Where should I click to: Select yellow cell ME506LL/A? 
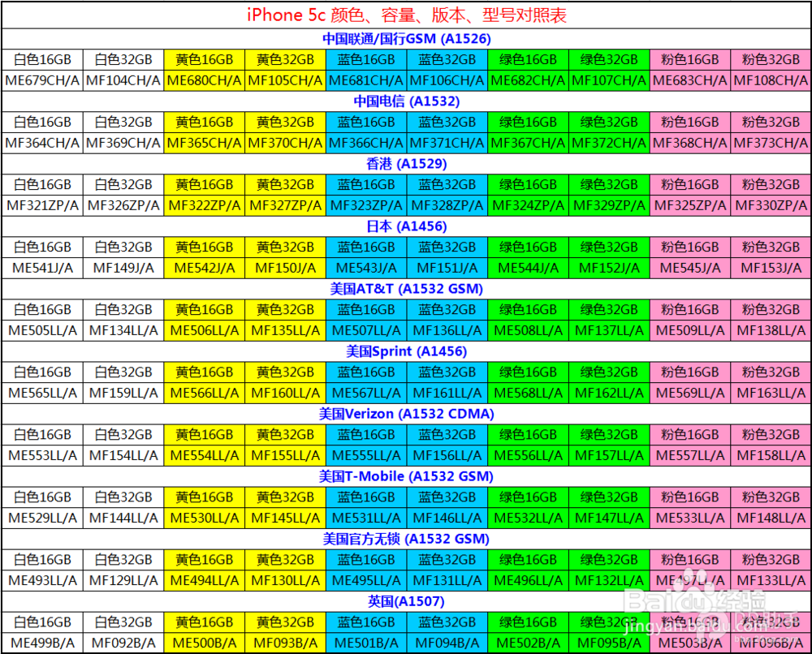pos(204,330)
